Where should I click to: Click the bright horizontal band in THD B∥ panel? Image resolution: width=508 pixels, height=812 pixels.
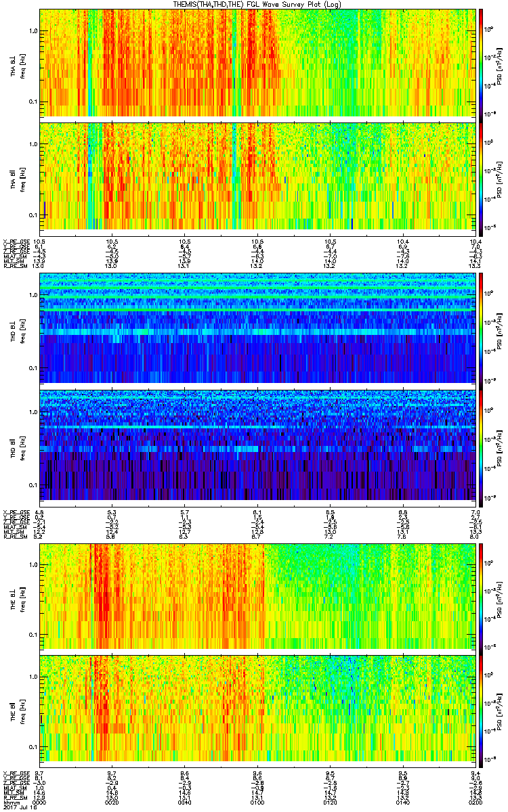(257, 428)
